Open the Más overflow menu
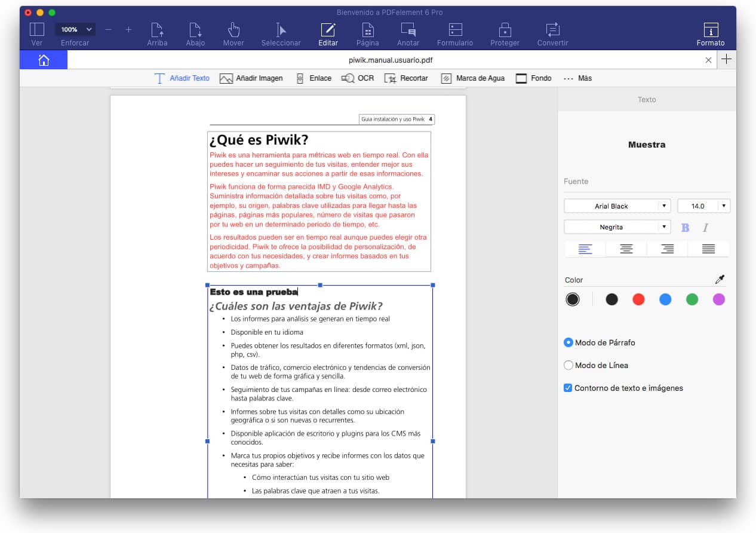Image resolution: width=756 pixels, height=533 pixels. [577, 78]
